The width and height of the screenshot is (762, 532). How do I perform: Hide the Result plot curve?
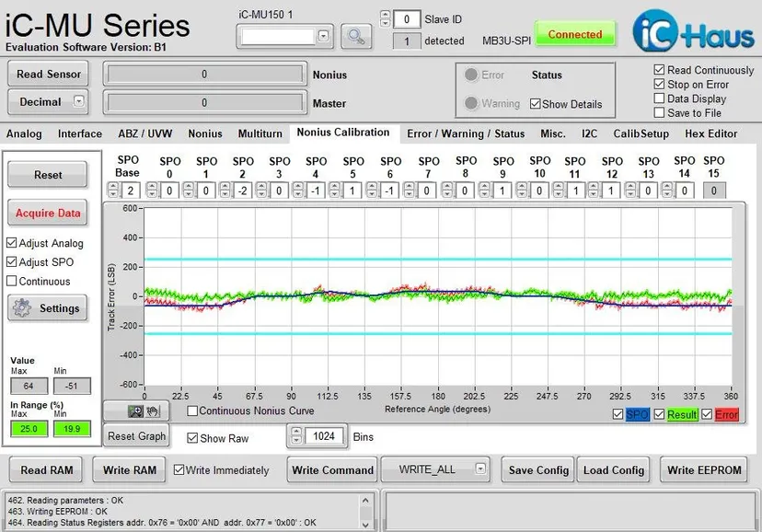[x=659, y=414]
